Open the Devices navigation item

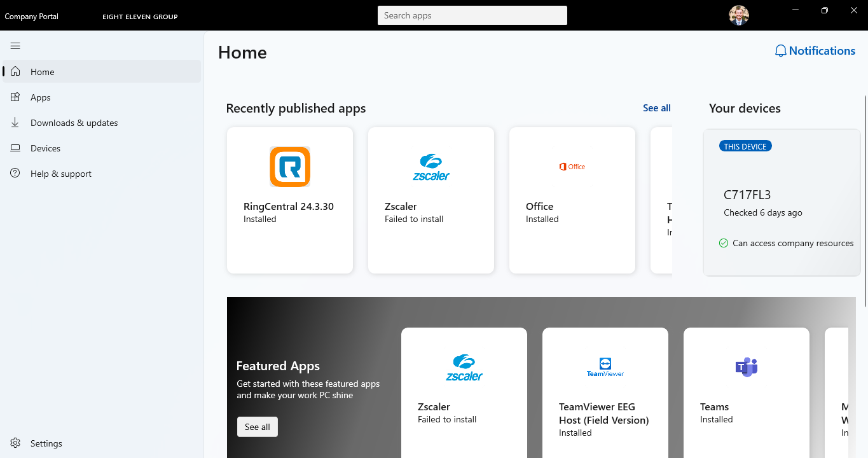click(x=102, y=148)
